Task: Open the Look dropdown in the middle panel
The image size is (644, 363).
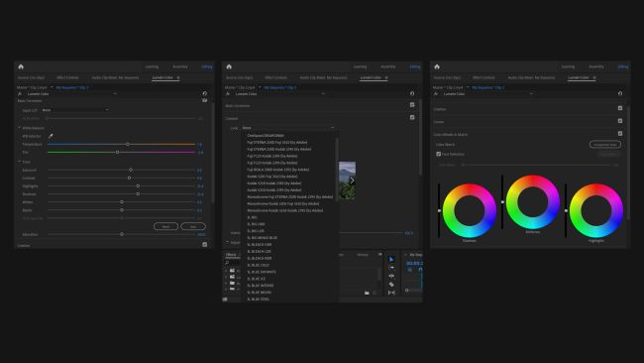Action: coord(288,128)
